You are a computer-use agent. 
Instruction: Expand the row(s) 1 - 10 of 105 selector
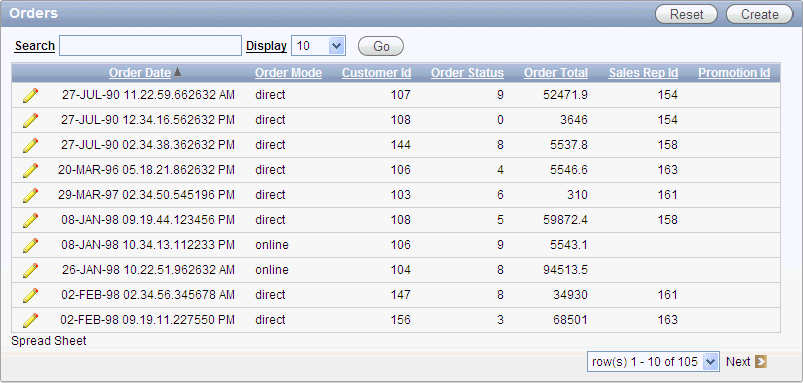[x=653, y=362]
